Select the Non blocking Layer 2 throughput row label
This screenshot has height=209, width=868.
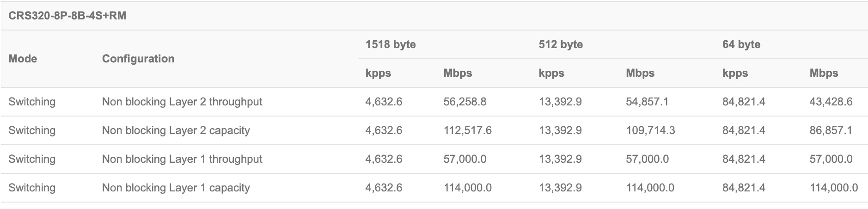[182, 102]
